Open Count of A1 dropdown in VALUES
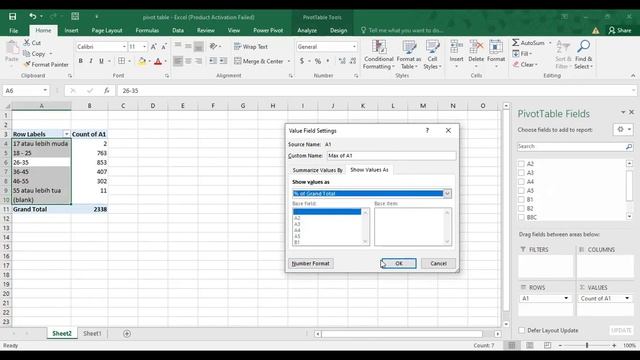The width and height of the screenshot is (640, 360). click(x=627, y=298)
